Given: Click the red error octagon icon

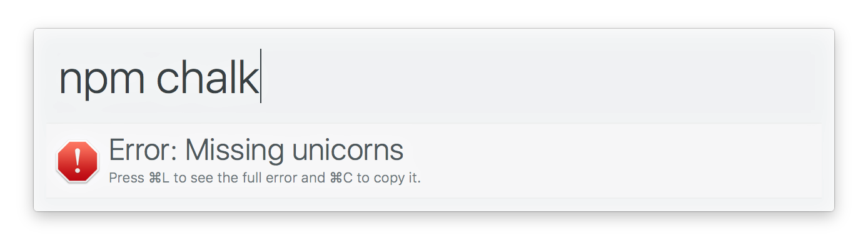Looking at the screenshot, I should pyautogui.click(x=78, y=161).
